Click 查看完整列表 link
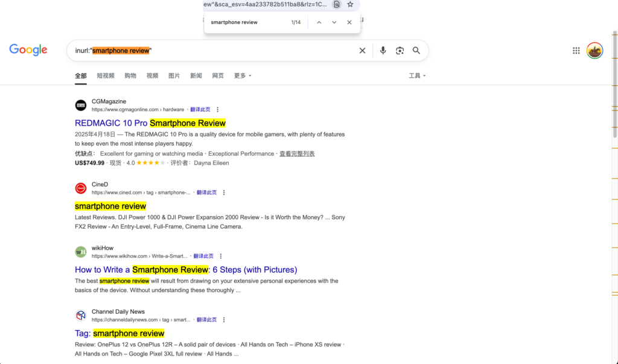 coord(297,154)
